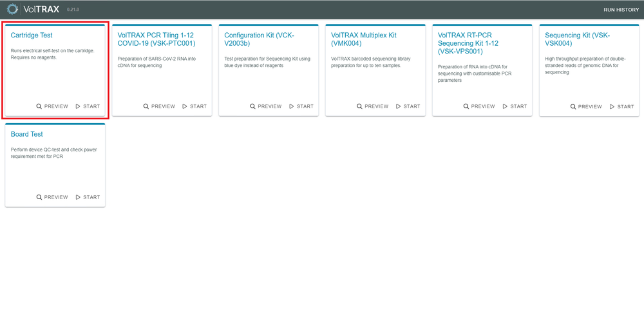The width and height of the screenshot is (644, 330).
Task: Click version number 0.21.0
Action: coord(73,9)
